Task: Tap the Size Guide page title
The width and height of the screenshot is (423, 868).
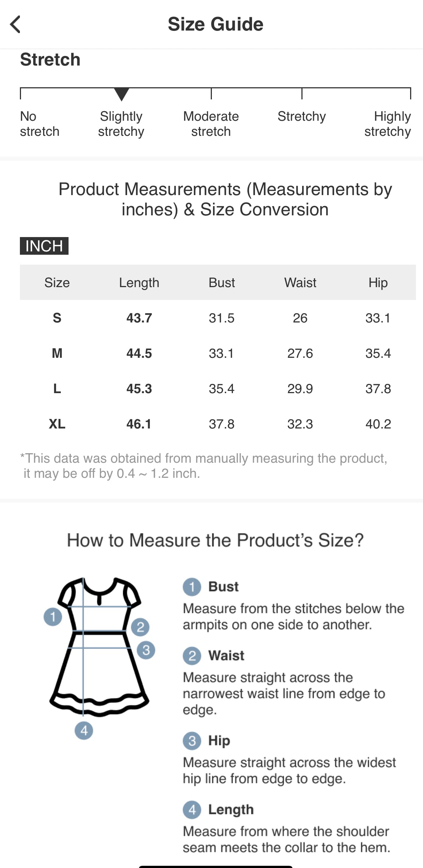Action: pos(216,24)
